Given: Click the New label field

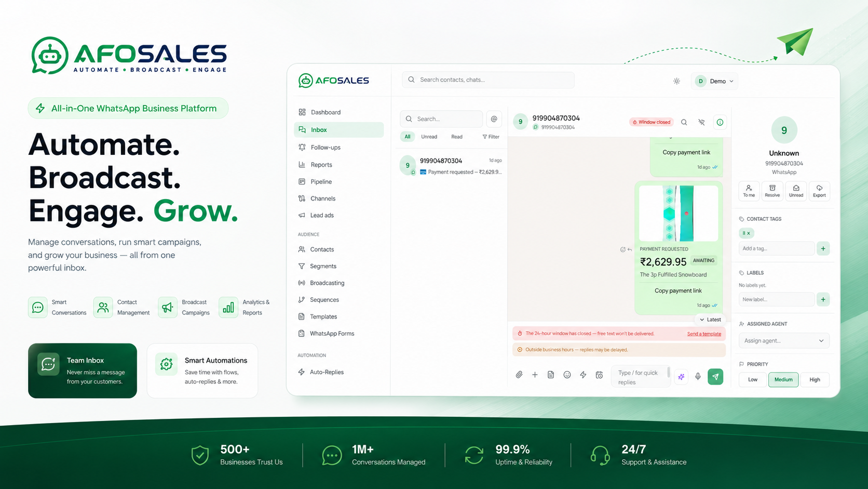Looking at the screenshot, I should pyautogui.click(x=776, y=299).
